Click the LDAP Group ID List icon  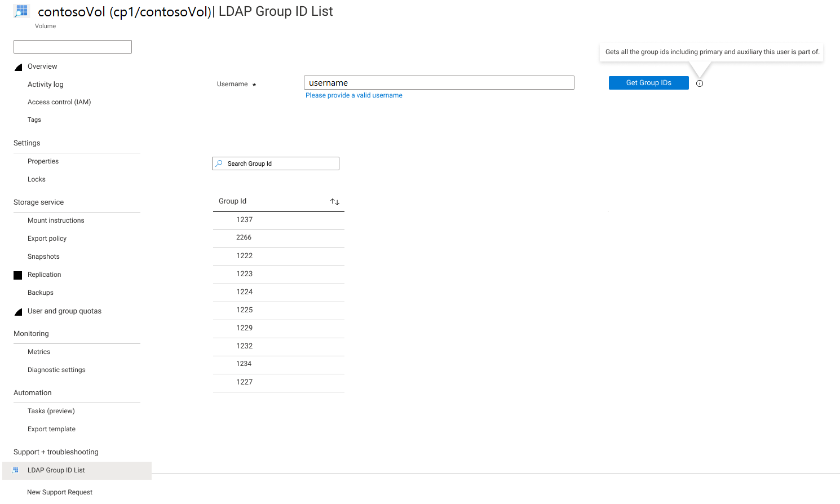(16, 470)
